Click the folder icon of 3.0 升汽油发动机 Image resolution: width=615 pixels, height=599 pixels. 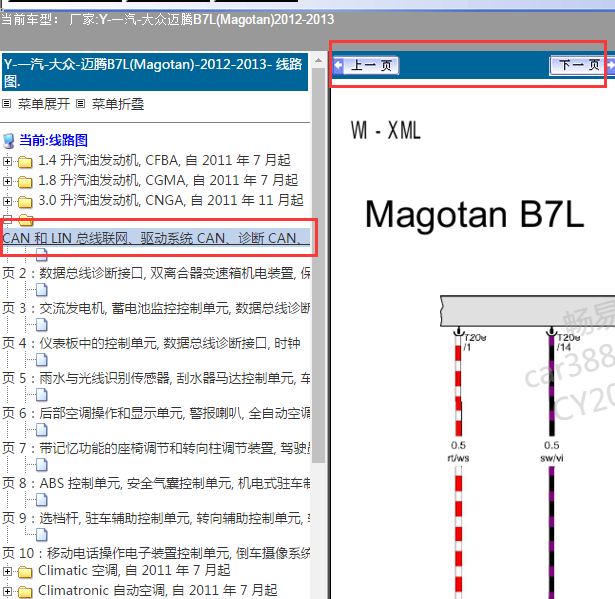tap(25, 202)
